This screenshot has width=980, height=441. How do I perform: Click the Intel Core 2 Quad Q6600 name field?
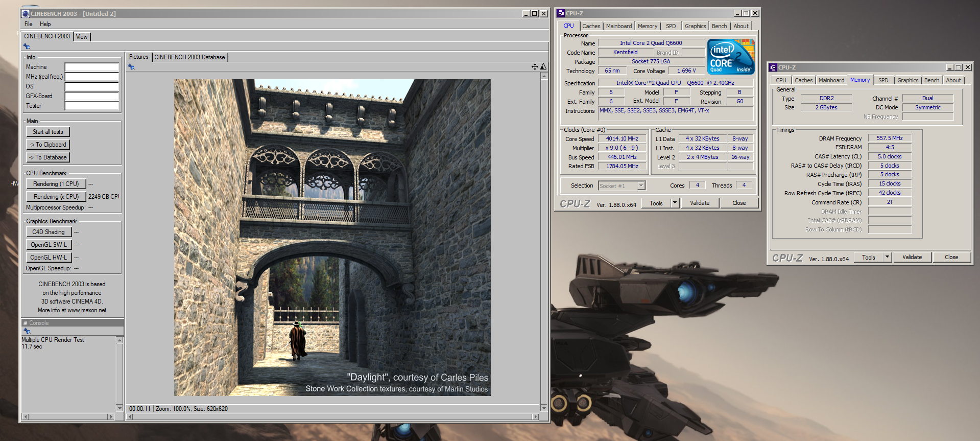coord(651,43)
